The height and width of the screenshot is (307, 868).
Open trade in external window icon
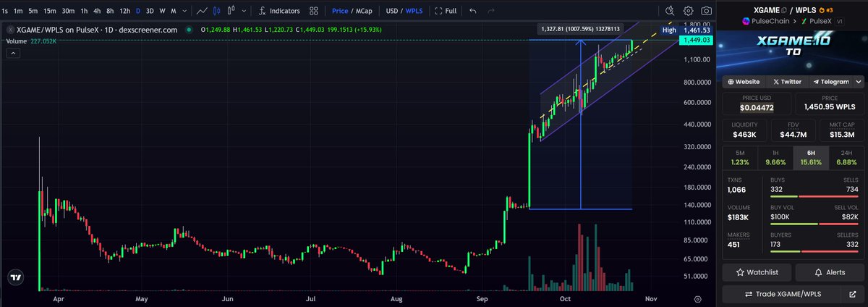point(854,294)
